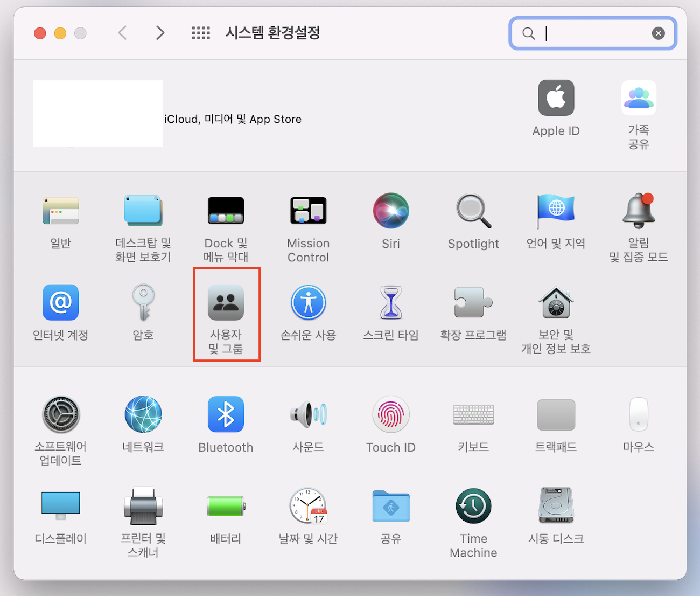The image size is (700, 596).
Task: Open the Siri preference pane
Action: pos(391,211)
